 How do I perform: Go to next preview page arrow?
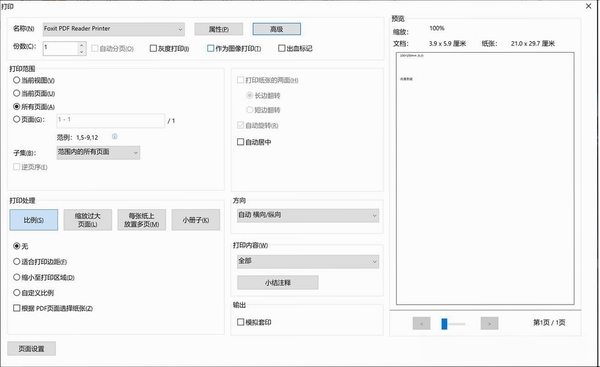[489, 323]
